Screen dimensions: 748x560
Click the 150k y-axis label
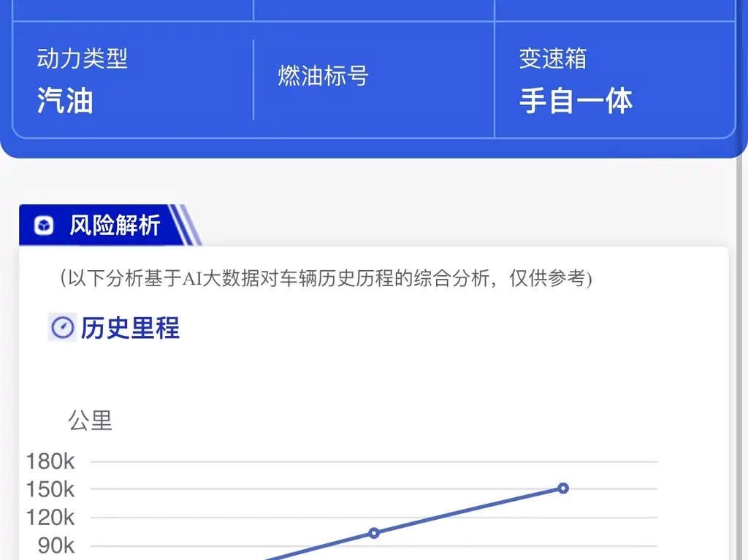click(50, 489)
